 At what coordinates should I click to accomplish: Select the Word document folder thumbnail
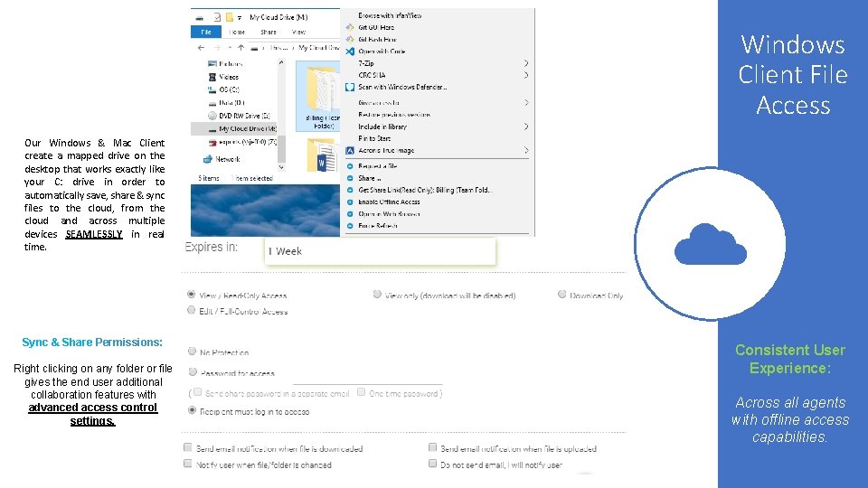pos(322,155)
